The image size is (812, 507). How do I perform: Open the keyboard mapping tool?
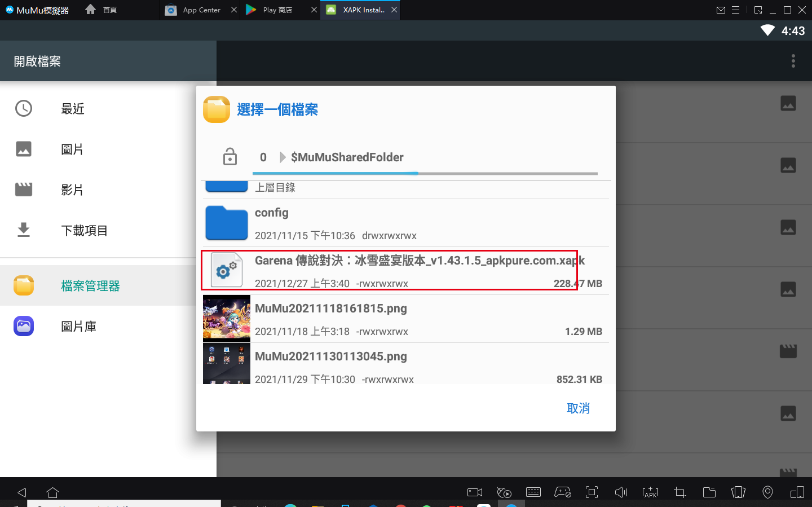coord(533,492)
